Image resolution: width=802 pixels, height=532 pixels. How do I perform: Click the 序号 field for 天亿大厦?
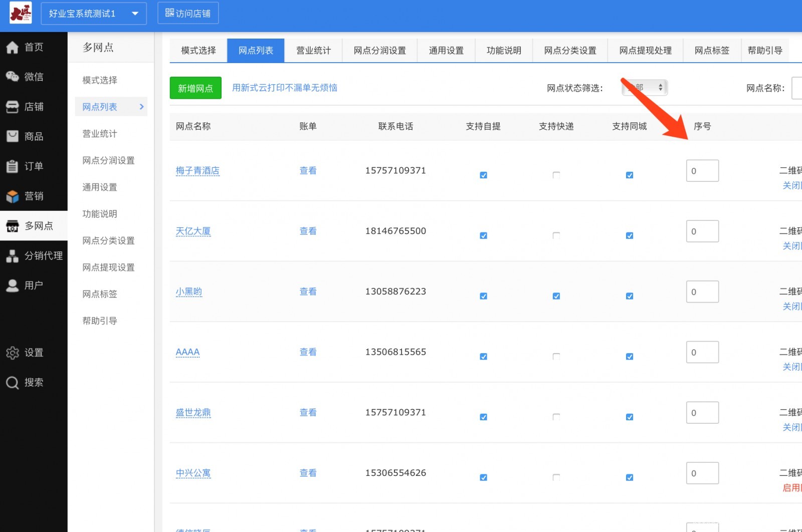702,231
